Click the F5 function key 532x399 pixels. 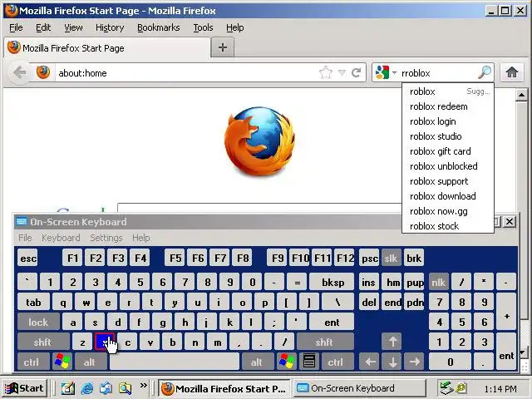pyautogui.click(x=175, y=259)
